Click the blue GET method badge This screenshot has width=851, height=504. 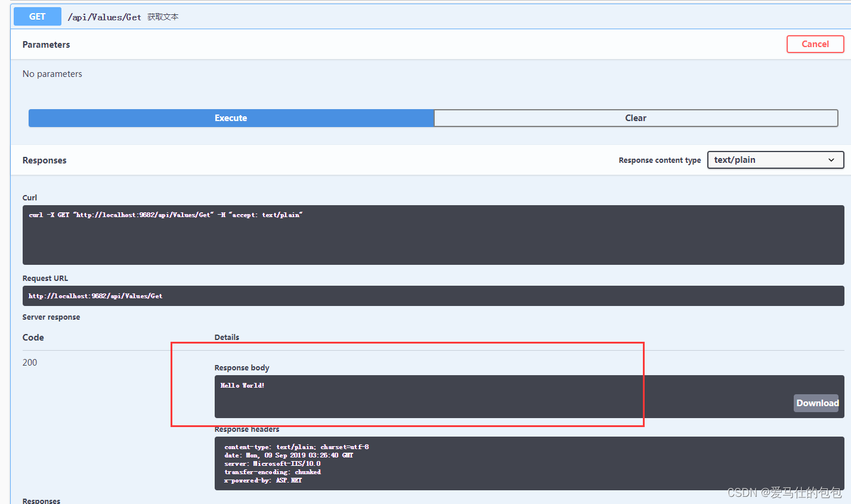tap(37, 16)
